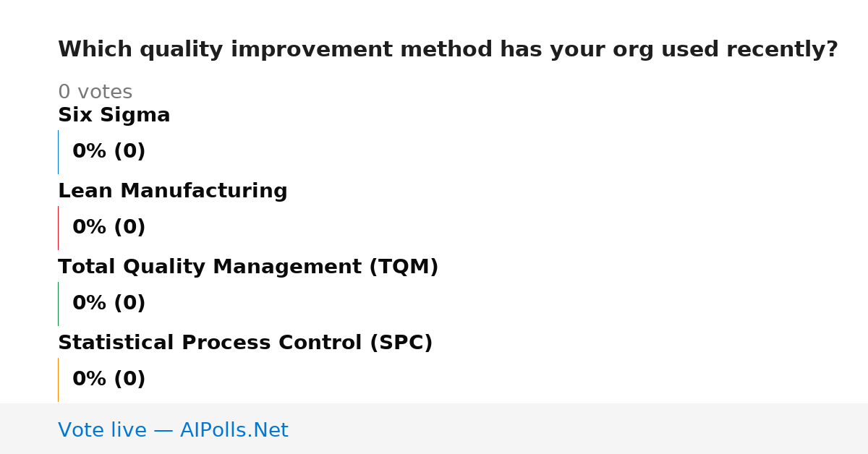Click the red Lean Manufacturing result bar

coord(58,228)
